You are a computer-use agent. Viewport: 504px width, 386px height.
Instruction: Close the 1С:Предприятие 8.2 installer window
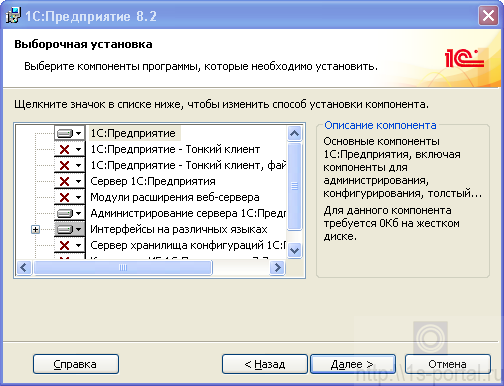click(488, 16)
